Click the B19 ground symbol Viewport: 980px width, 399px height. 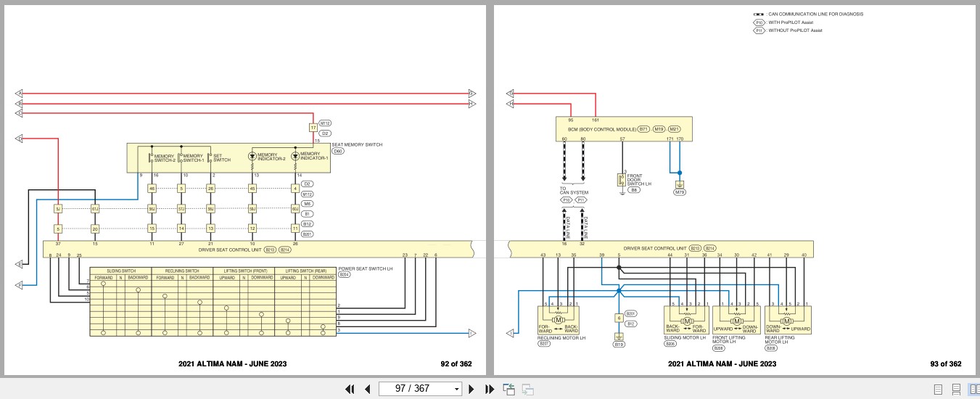(x=619, y=337)
